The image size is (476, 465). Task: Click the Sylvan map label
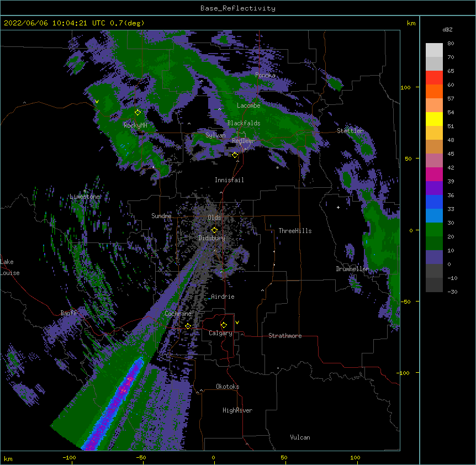[215, 135]
